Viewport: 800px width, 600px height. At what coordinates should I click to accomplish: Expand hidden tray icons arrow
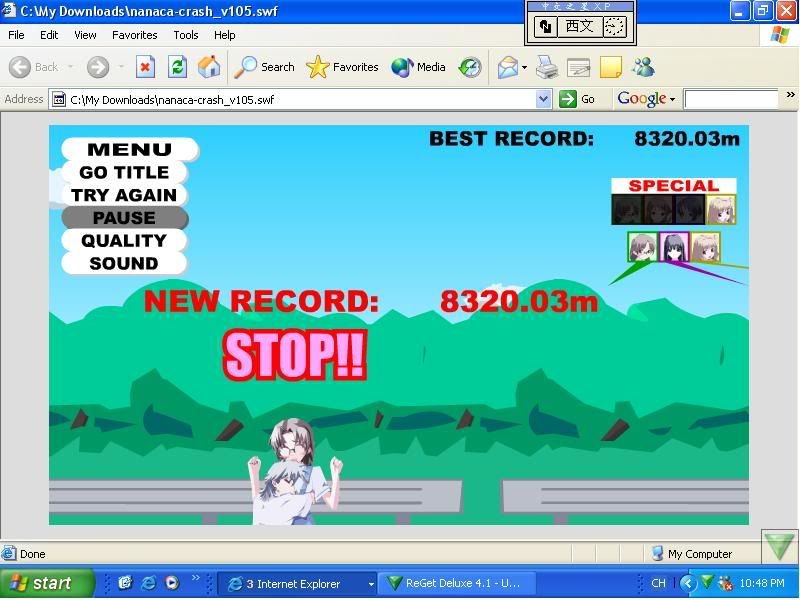[688, 583]
